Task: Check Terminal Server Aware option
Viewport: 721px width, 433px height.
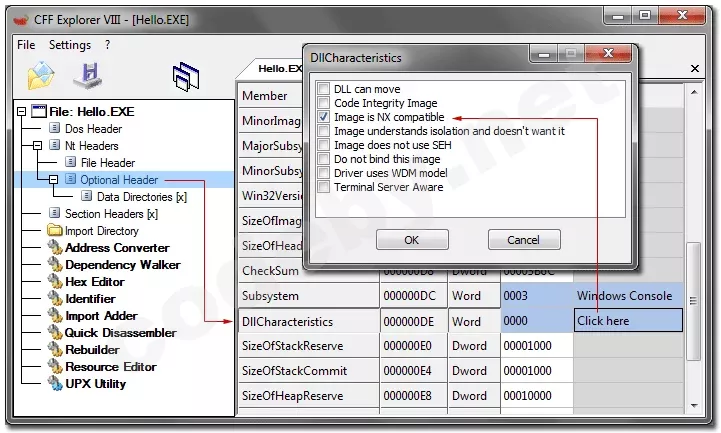Action: click(x=324, y=187)
